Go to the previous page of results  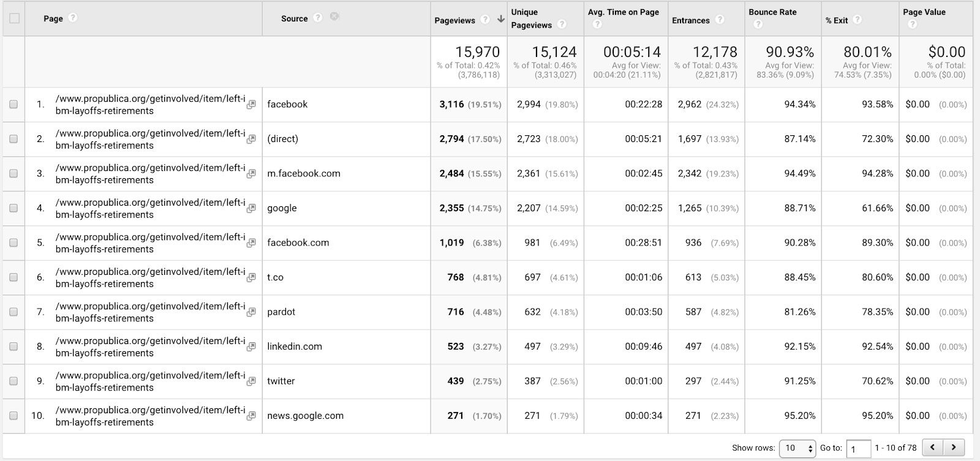pyautogui.click(x=932, y=448)
